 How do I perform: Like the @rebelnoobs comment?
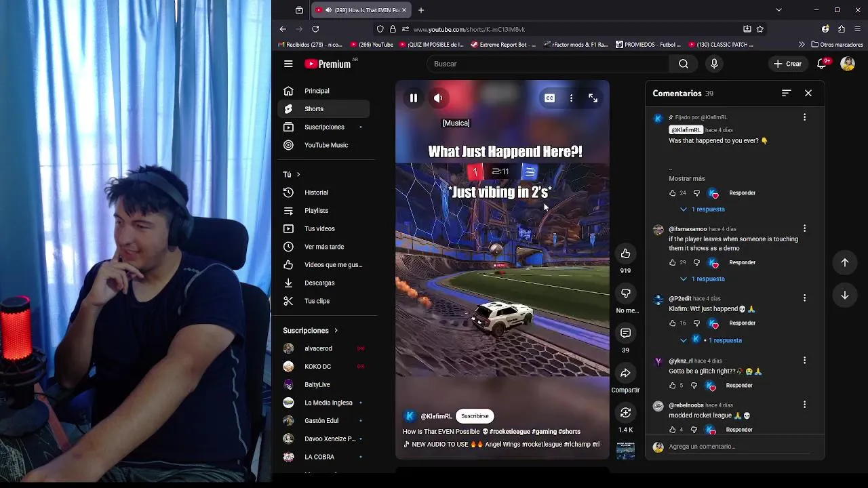[x=673, y=430]
